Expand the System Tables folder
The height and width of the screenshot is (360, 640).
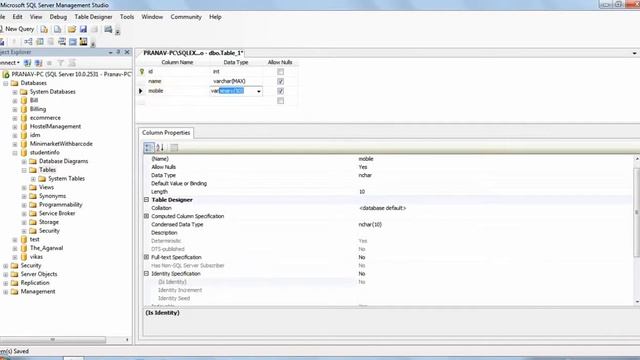[33, 179]
